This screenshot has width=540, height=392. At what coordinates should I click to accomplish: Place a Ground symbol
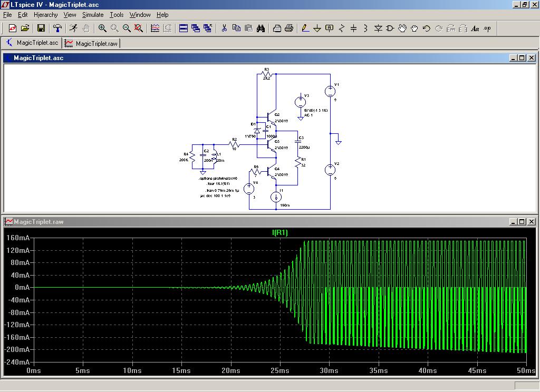pos(317,28)
